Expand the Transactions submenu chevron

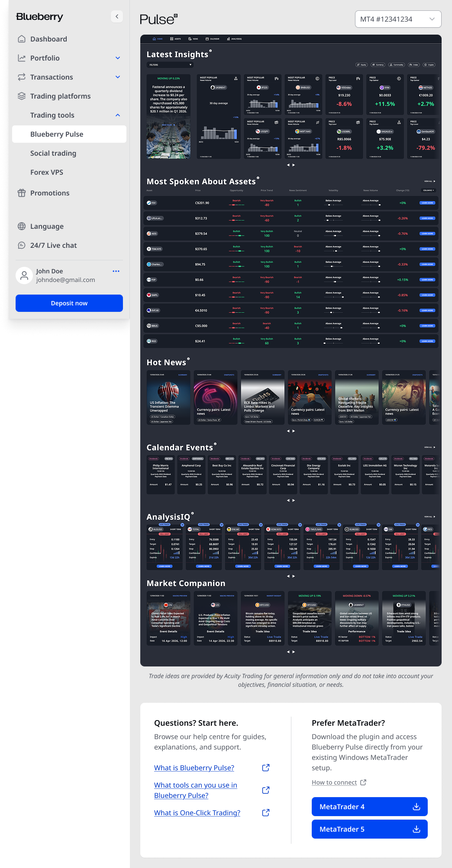[118, 77]
